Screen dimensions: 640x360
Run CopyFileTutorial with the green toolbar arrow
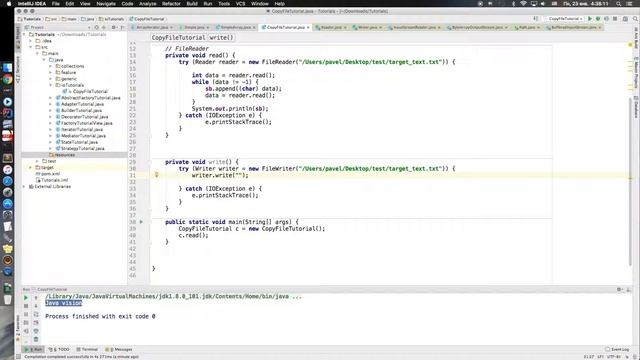pyautogui.click(x=590, y=19)
